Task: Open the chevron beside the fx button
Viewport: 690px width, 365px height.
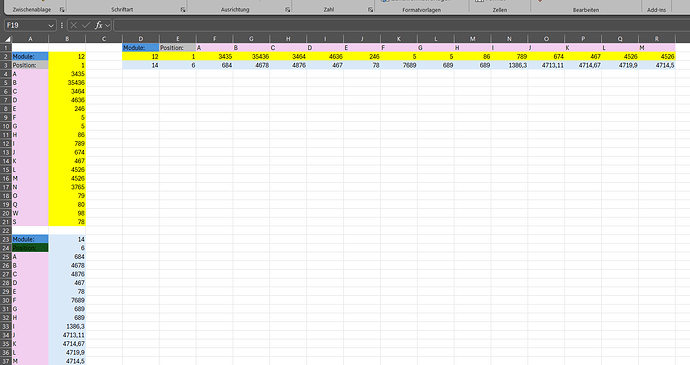Action: (x=107, y=26)
